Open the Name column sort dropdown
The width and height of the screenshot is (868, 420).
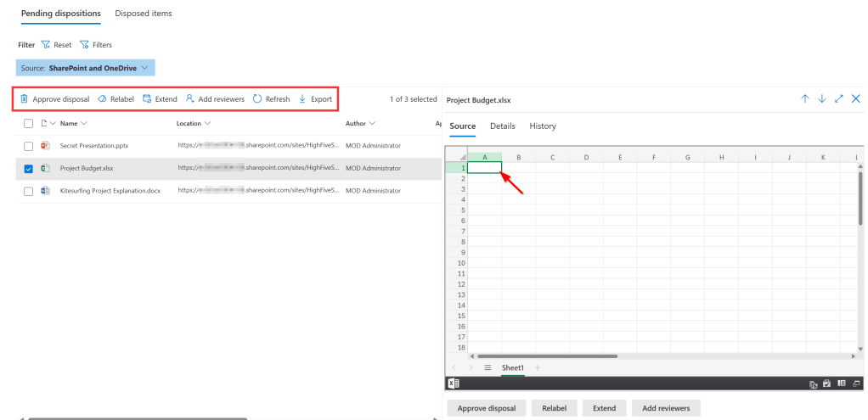click(83, 124)
